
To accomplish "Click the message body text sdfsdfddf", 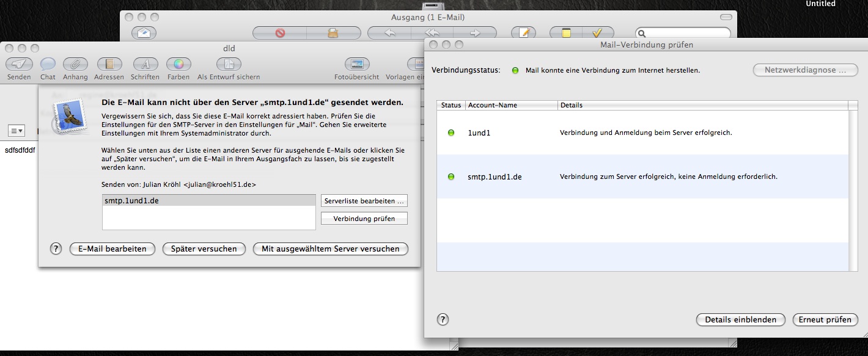I will (19, 150).
